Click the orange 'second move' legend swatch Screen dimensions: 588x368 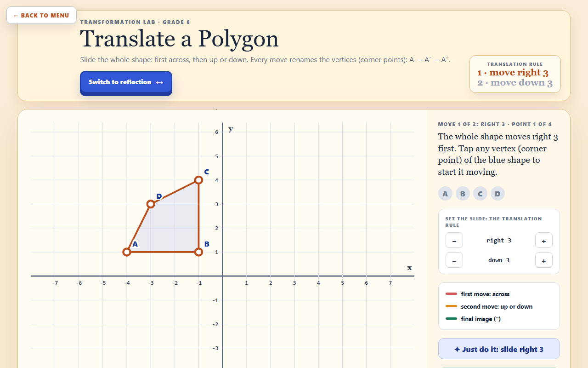451,306
